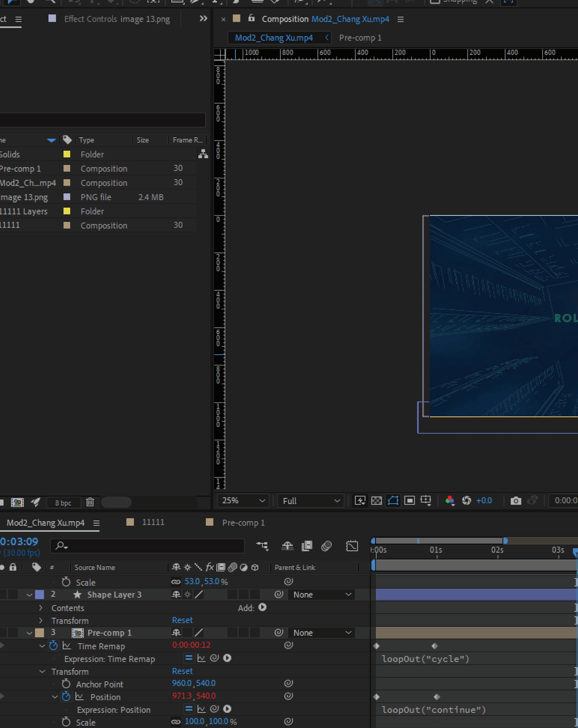This screenshot has height=728, width=578.
Task: Click the 8 bpc color depth button
Action: pyautogui.click(x=63, y=503)
